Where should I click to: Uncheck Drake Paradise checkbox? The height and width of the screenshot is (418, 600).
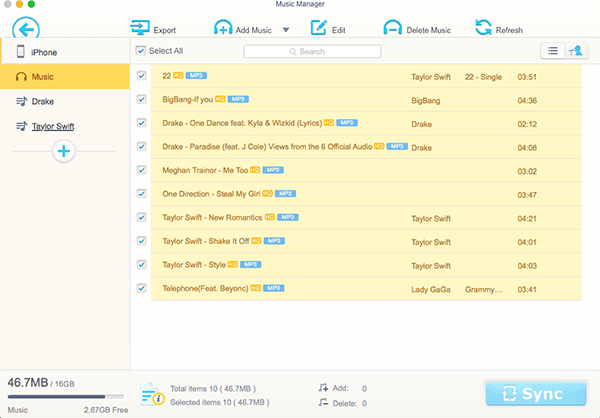(142, 147)
